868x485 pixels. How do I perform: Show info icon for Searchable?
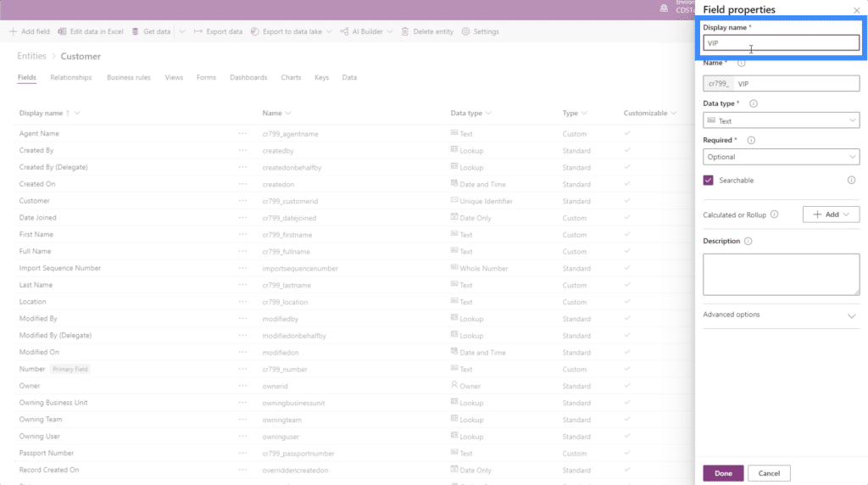[851, 180]
